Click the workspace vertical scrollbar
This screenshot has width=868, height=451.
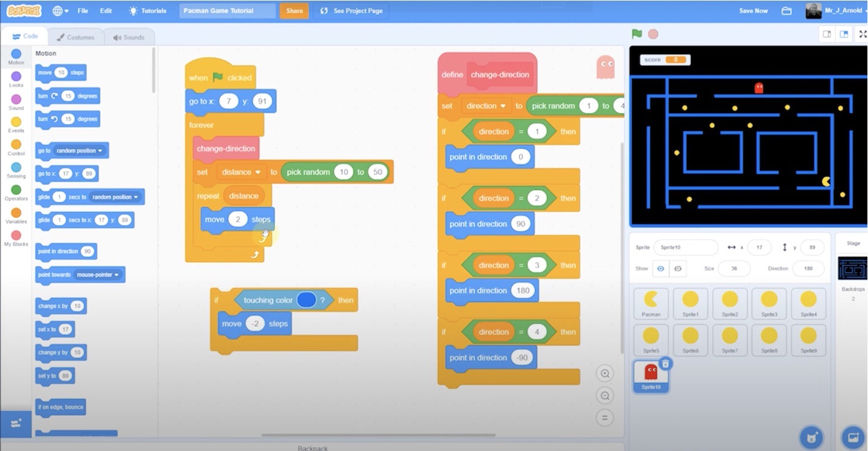pos(621,248)
